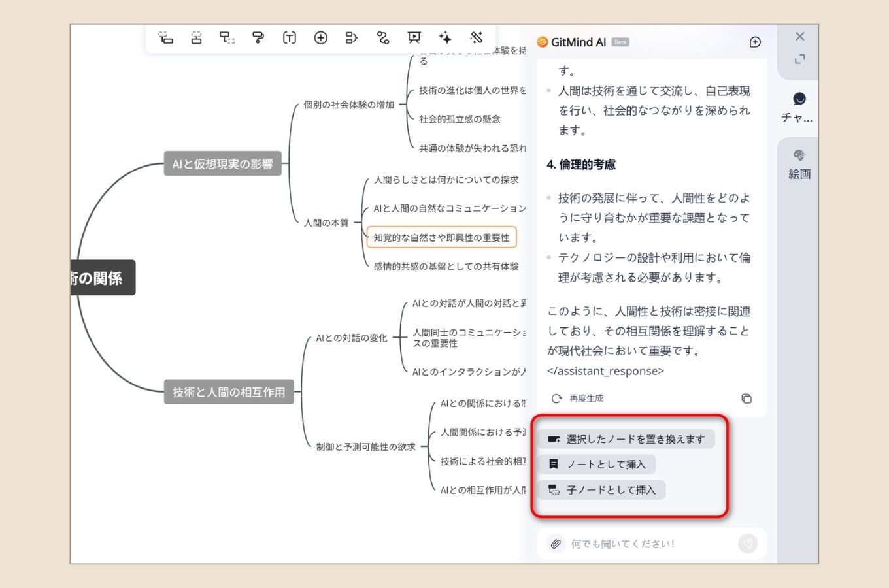Click the attachment paperclip icon
889x588 pixels.
point(556,544)
